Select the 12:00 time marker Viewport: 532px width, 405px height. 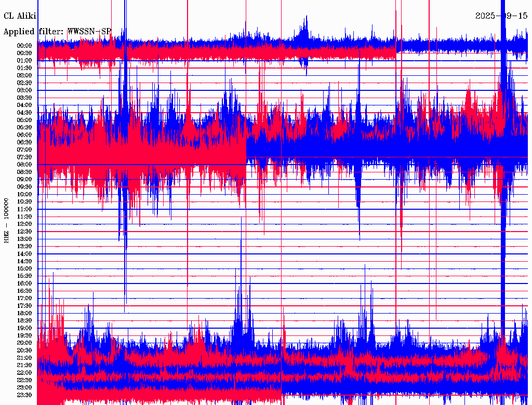point(24,224)
